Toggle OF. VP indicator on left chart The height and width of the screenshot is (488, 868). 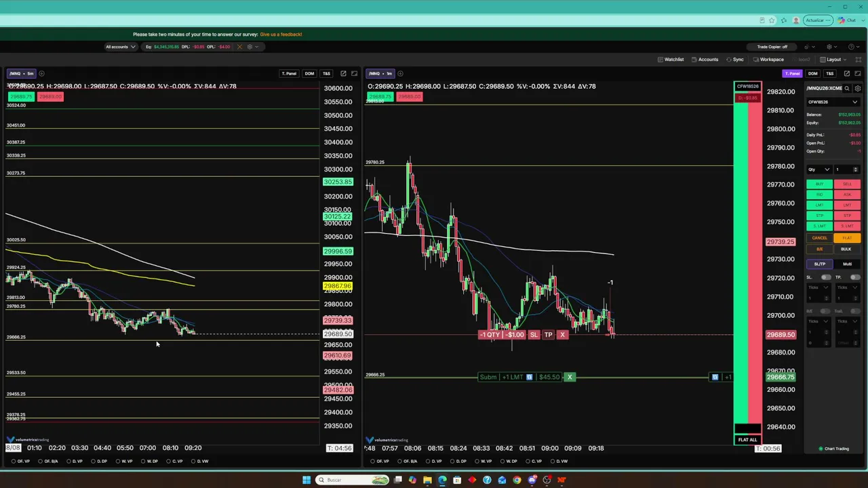coord(20,462)
